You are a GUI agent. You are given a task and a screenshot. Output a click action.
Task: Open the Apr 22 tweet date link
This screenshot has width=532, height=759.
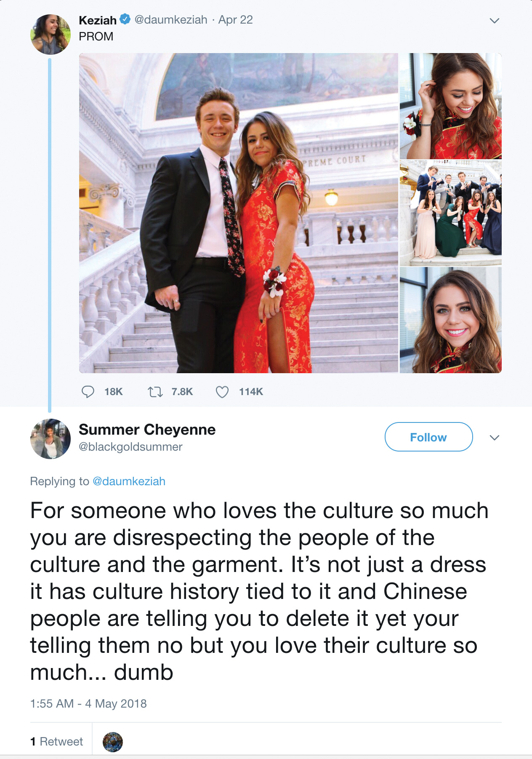click(x=235, y=20)
